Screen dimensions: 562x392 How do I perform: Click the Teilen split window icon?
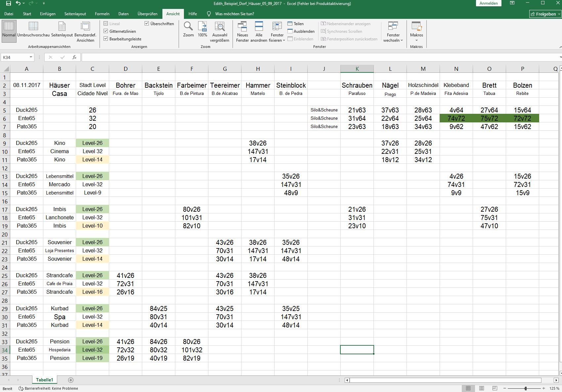click(290, 24)
